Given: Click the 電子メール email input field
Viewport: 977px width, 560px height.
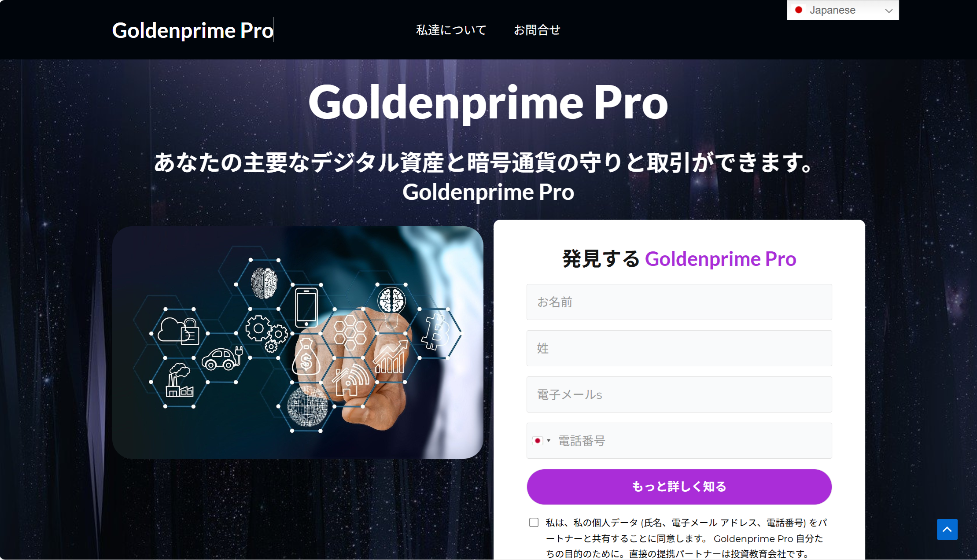Looking at the screenshot, I should [x=679, y=394].
